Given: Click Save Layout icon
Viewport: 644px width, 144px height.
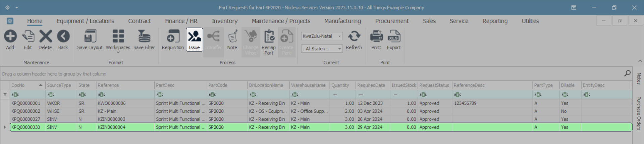Looking at the screenshot, I should [x=90, y=36].
